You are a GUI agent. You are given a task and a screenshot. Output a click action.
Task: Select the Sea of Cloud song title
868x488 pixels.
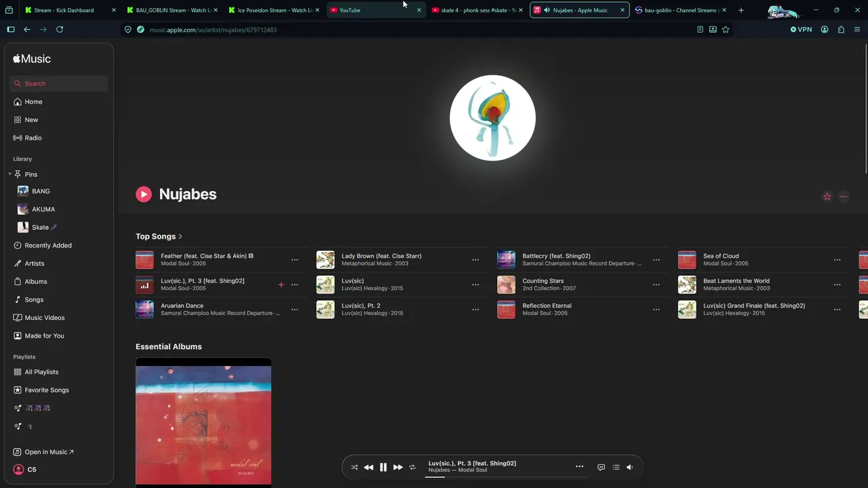721,256
